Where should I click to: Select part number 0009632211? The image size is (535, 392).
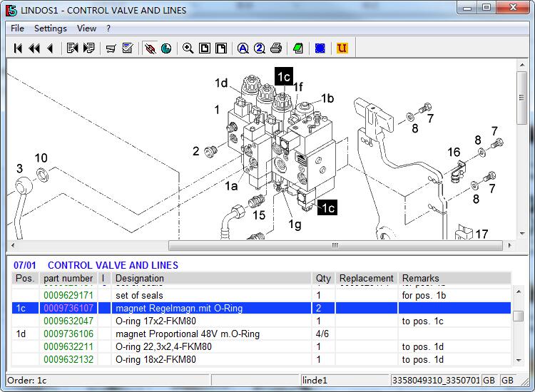point(68,346)
